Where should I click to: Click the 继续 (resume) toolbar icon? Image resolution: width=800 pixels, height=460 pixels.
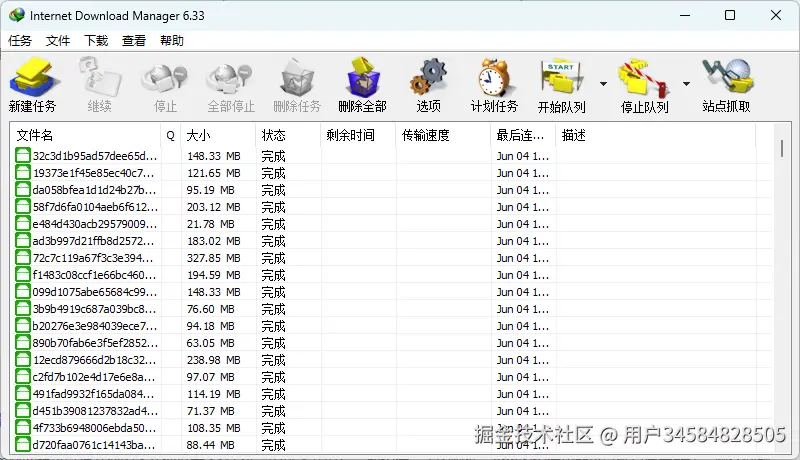[99, 78]
